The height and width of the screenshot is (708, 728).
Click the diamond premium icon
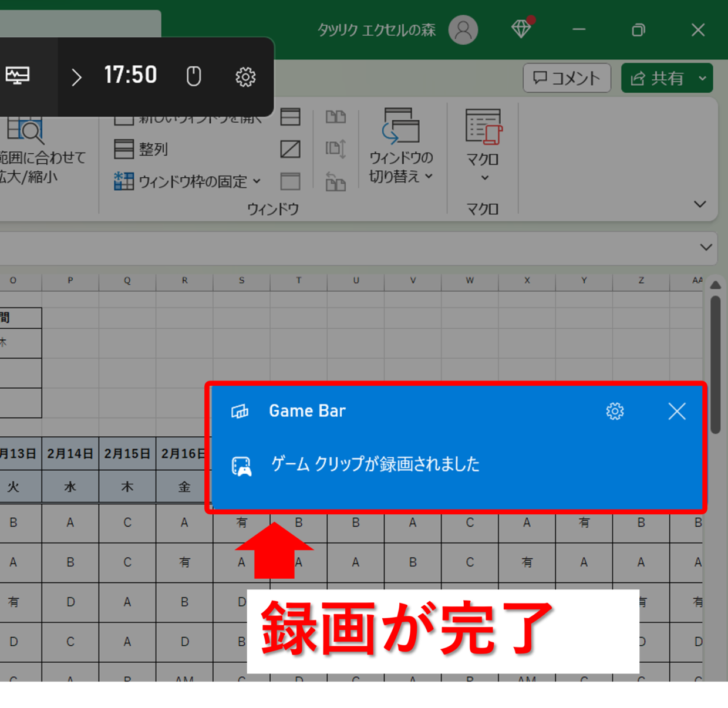pos(521,29)
